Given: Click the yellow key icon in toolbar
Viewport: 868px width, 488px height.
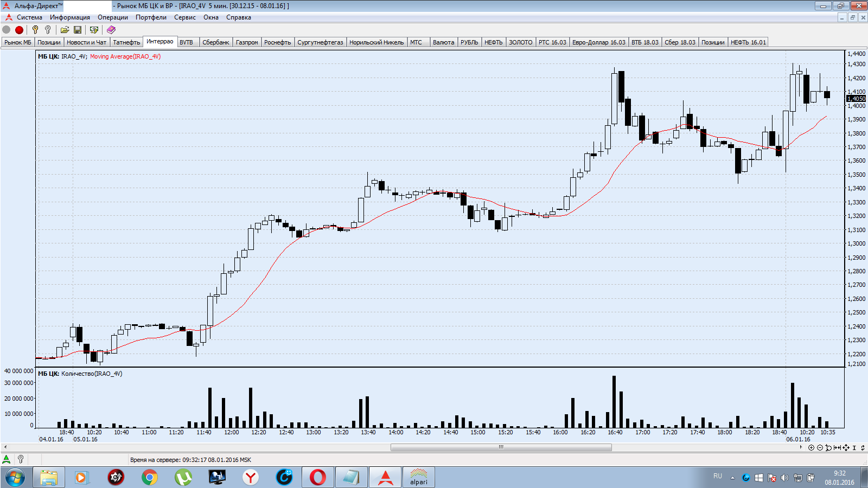Looking at the screenshot, I should pos(35,30).
